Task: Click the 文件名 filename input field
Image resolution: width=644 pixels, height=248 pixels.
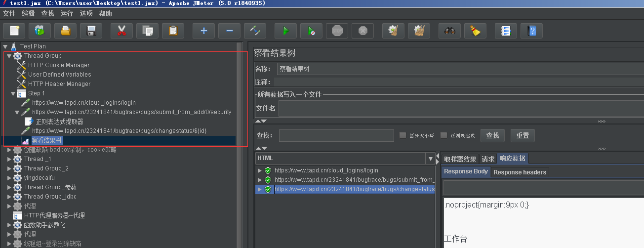Action: click(x=461, y=108)
